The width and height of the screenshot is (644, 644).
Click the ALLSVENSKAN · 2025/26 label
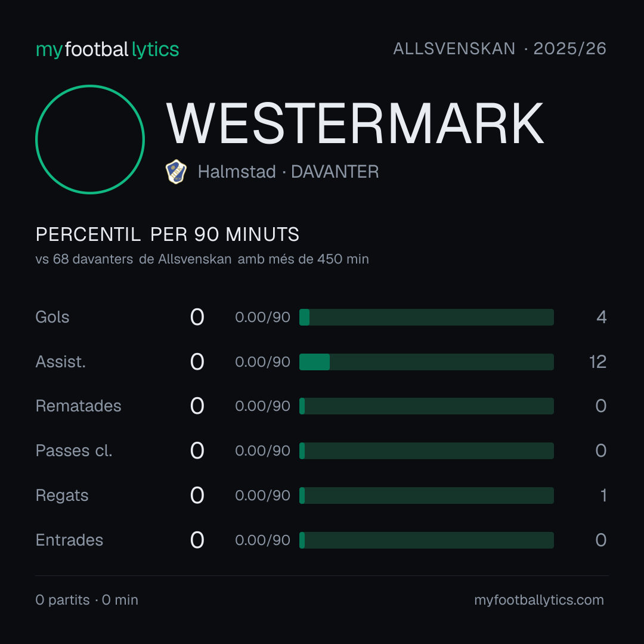click(500, 49)
